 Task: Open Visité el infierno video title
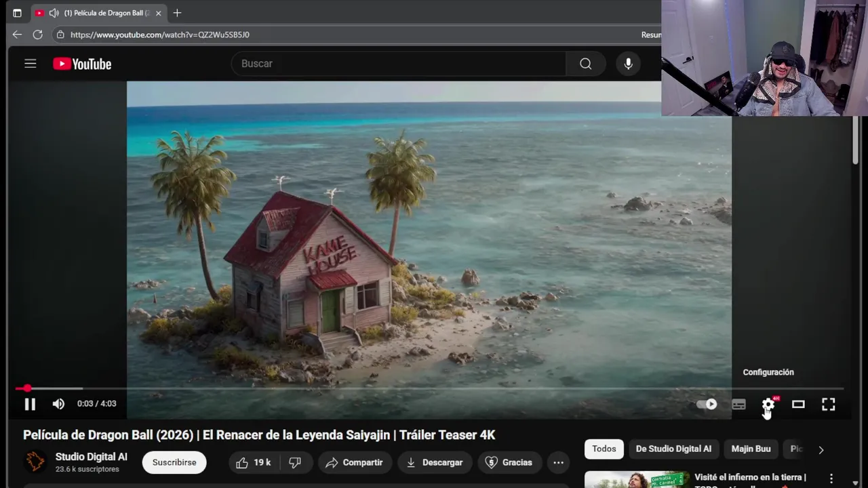750,479
